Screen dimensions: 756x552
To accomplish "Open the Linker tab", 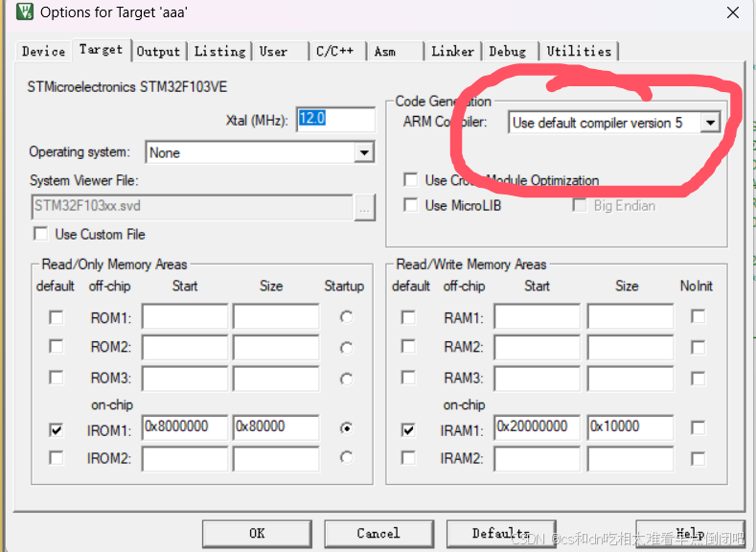I will [452, 51].
